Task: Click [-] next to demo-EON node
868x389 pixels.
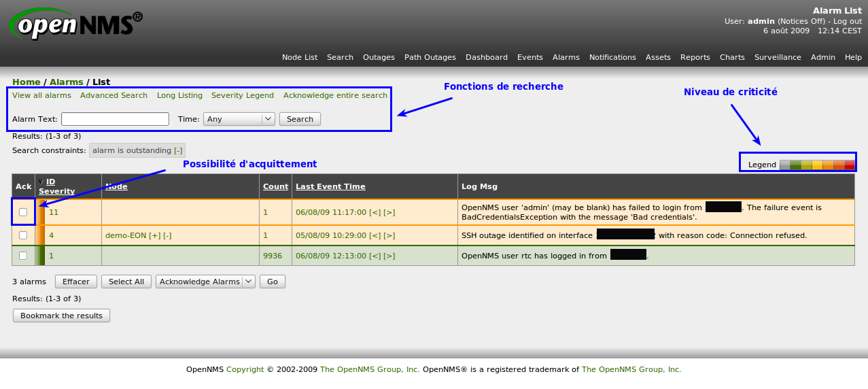Action: click(x=167, y=235)
